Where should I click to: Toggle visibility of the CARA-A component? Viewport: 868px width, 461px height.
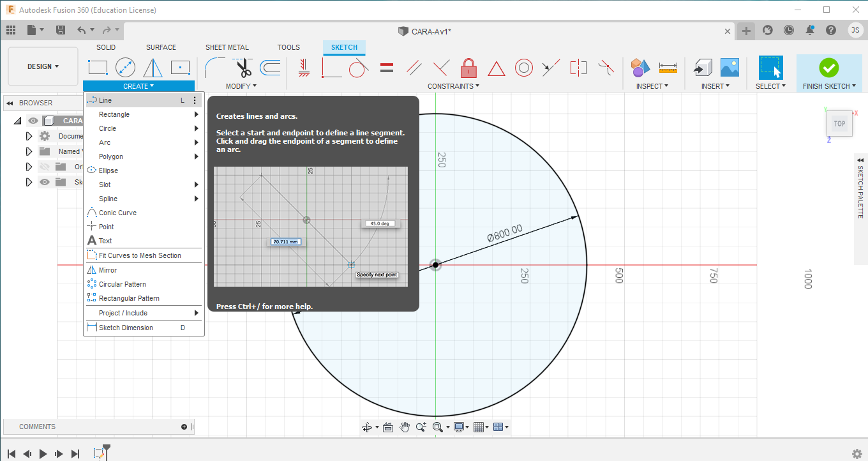coord(33,121)
